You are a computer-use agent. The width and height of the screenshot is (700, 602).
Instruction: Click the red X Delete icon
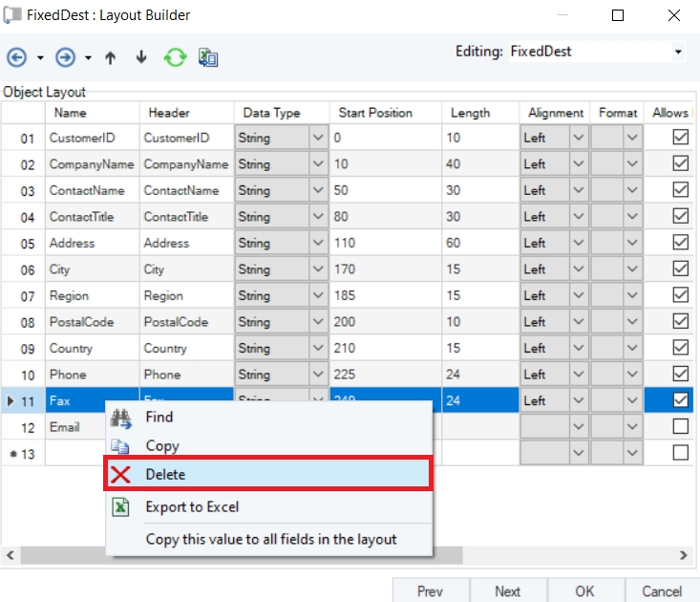click(x=120, y=475)
